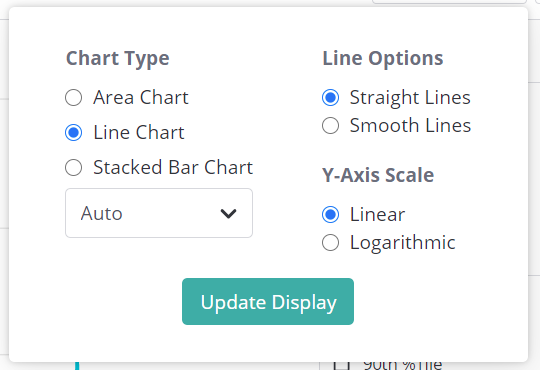Click the chevron arrow in Auto dropdown
Viewport: 540px width, 370px height.
pyautogui.click(x=228, y=214)
